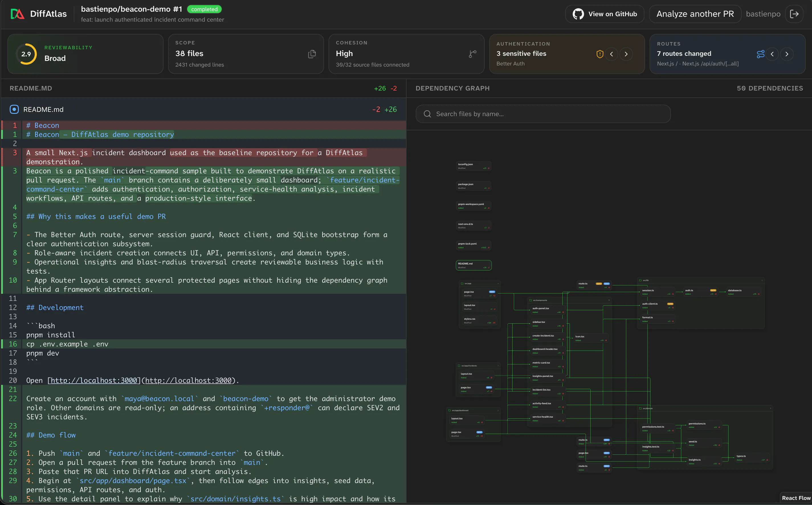Select the Cohesion High card
The width and height of the screenshot is (812, 505).
(x=406, y=54)
